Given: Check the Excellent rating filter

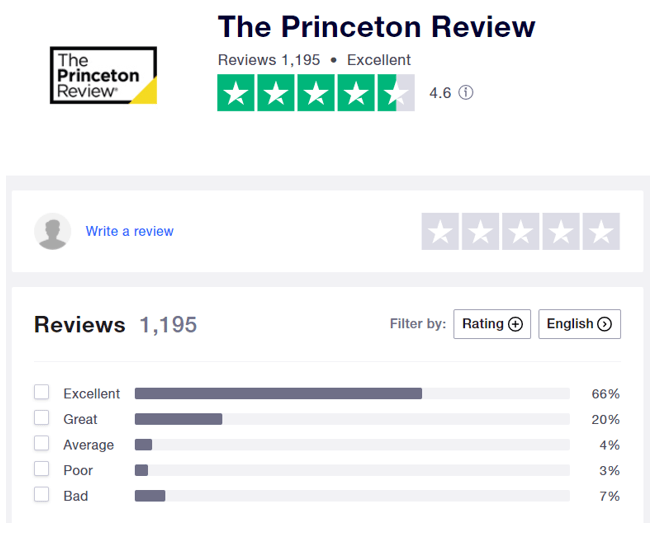Looking at the screenshot, I should pos(41,392).
